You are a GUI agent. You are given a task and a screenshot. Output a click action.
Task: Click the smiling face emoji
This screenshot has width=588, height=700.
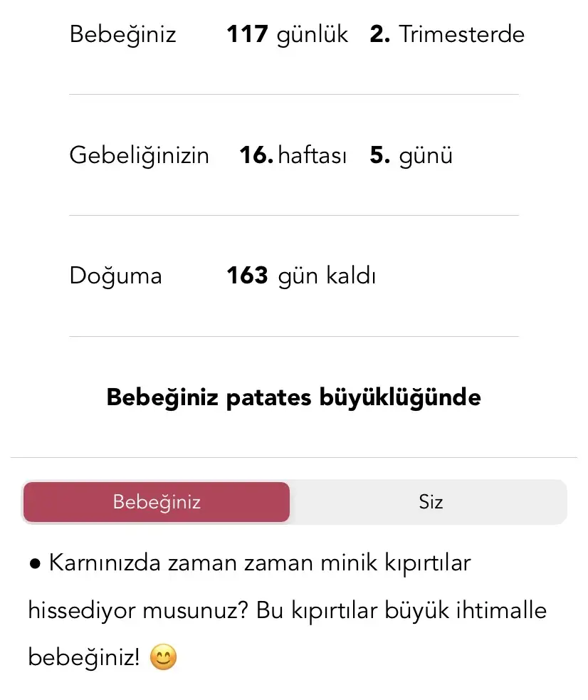pos(163,658)
